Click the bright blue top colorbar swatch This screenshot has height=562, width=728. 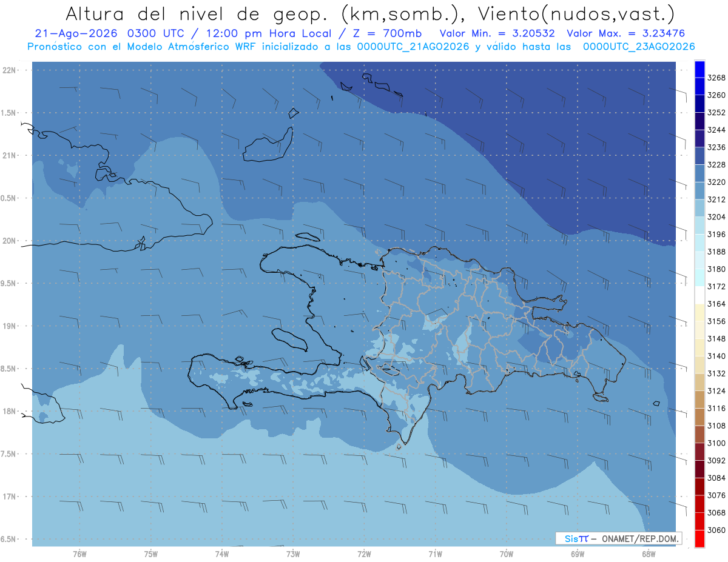coord(699,69)
